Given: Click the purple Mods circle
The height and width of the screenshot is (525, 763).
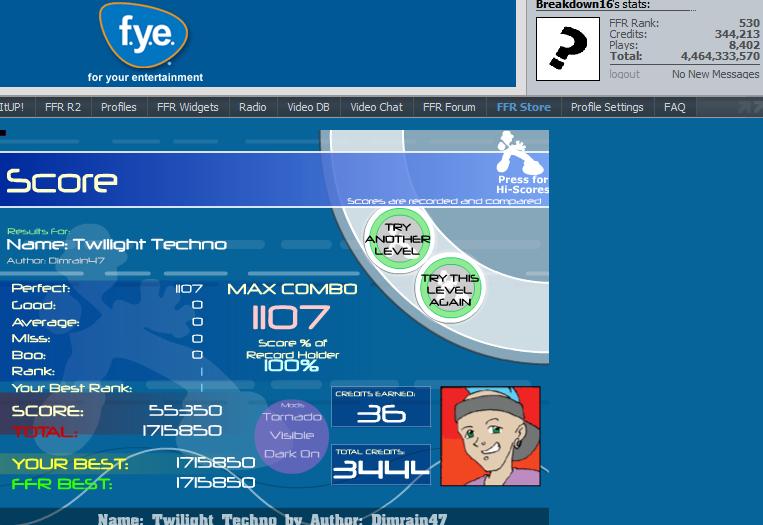Looking at the screenshot, I should click(291, 436).
